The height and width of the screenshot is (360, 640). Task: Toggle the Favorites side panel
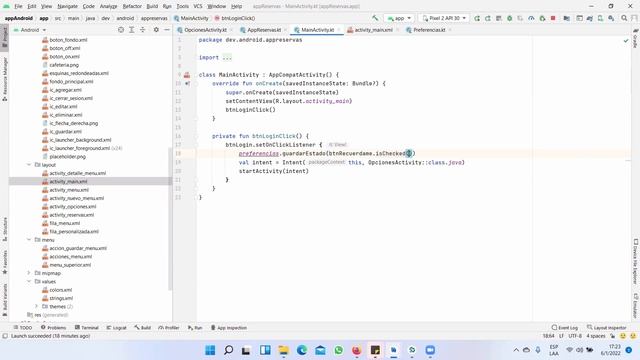pos(4,261)
